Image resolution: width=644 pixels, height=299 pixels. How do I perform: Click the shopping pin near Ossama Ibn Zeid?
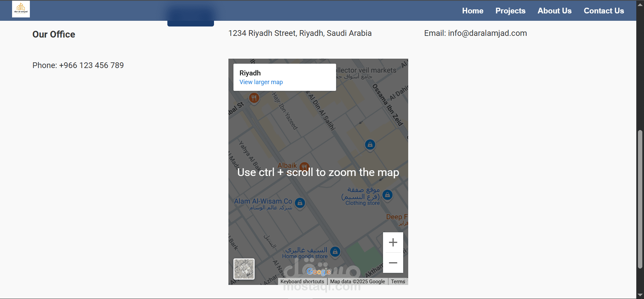click(370, 145)
